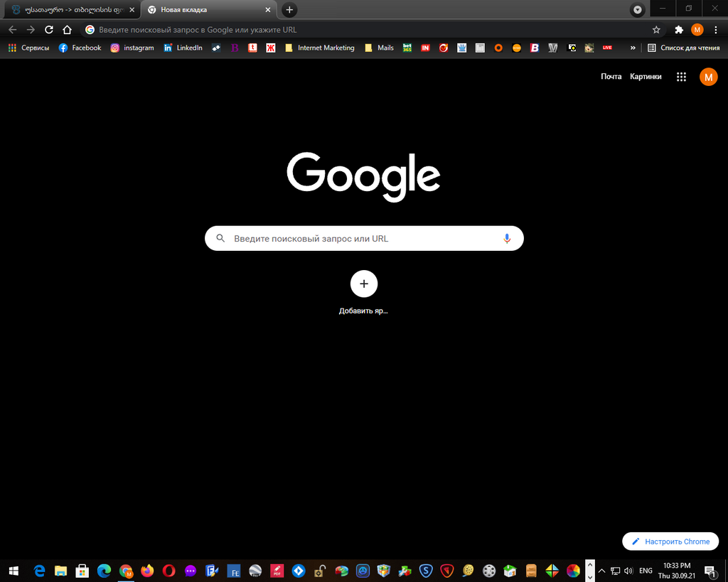The width and height of the screenshot is (728, 582).
Task: Open the LinkedIn bookmark
Action: [x=183, y=48]
